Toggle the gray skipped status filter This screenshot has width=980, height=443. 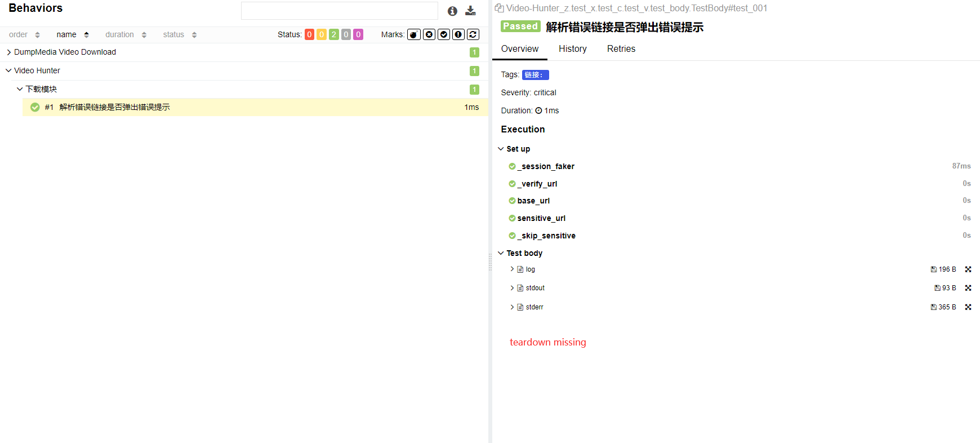[x=346, y=34]
